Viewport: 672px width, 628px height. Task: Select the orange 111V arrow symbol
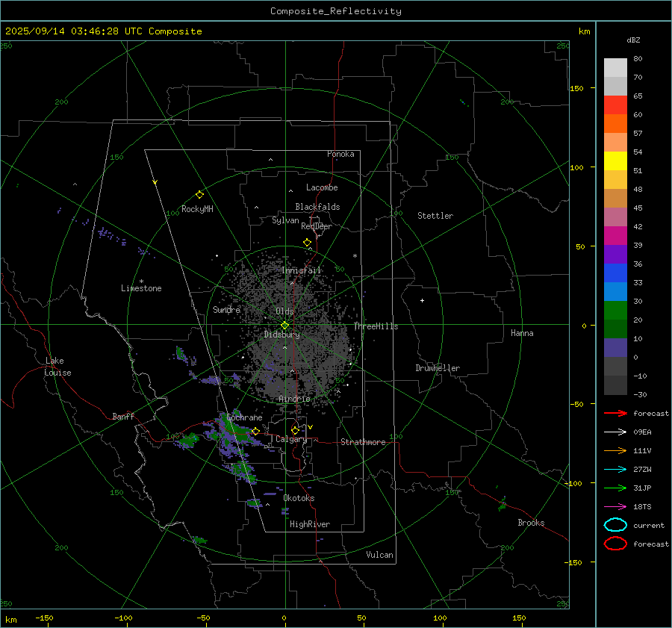615,450
